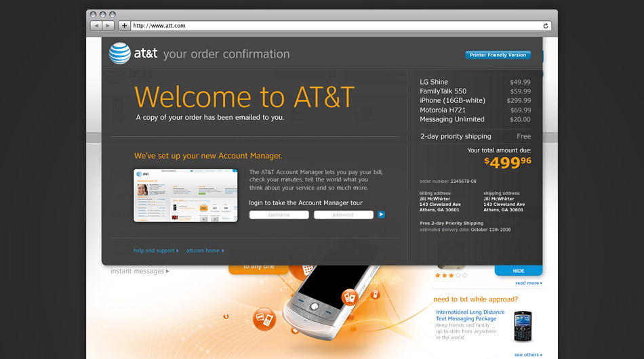
Task: Select the Motorola H721 line item
Action: pyautogui.click(x=475, y=110)
